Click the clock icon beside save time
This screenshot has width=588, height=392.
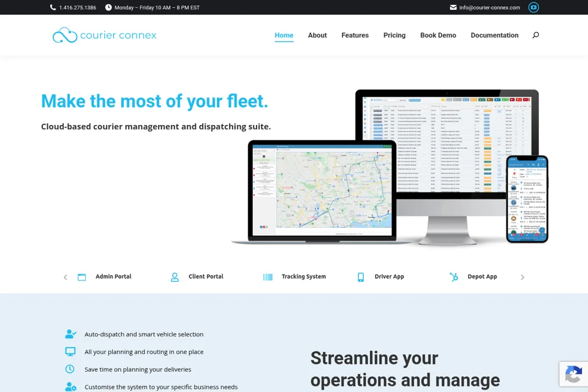click(x=70, y=369)
